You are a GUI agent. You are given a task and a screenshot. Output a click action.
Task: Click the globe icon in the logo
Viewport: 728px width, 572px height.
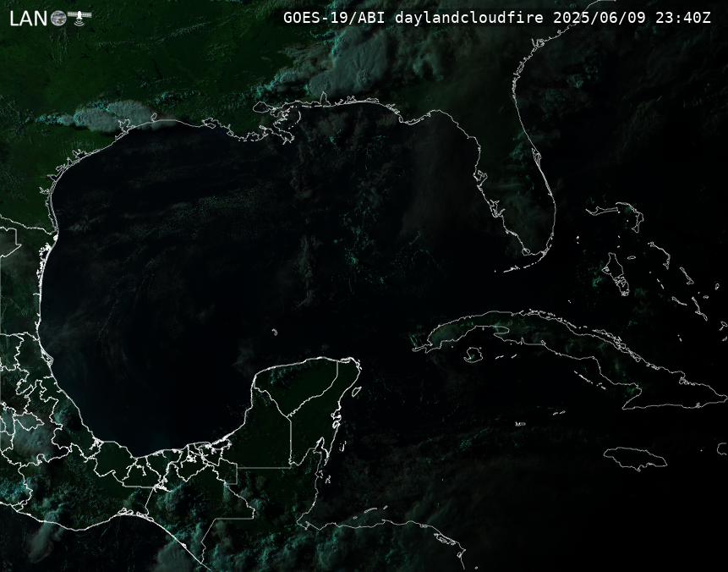click(58, 19)
